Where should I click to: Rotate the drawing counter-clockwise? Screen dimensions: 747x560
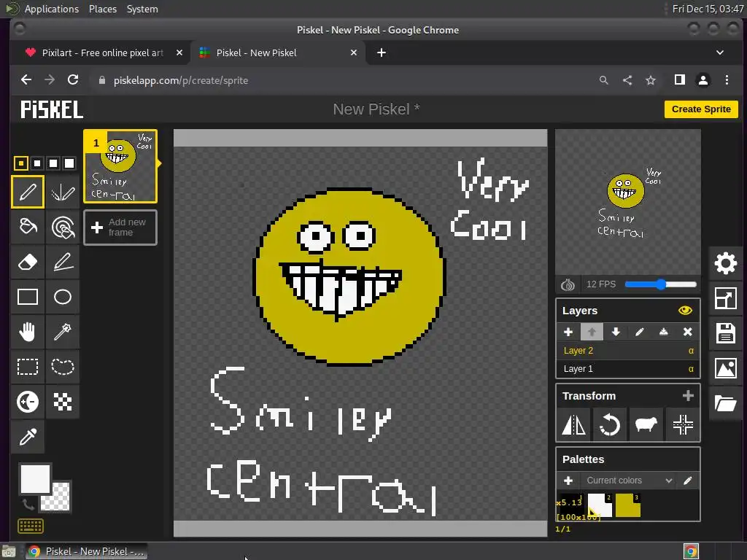tap(610, 425)
